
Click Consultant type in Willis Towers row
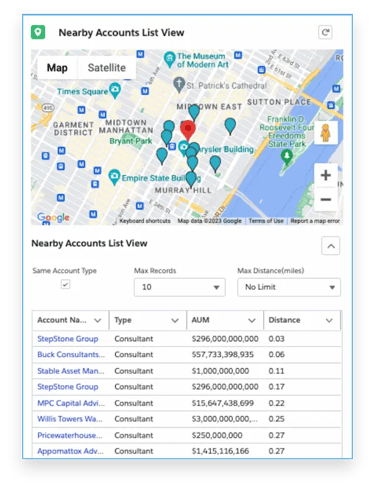pyautogui.click(x=134, y=419)
